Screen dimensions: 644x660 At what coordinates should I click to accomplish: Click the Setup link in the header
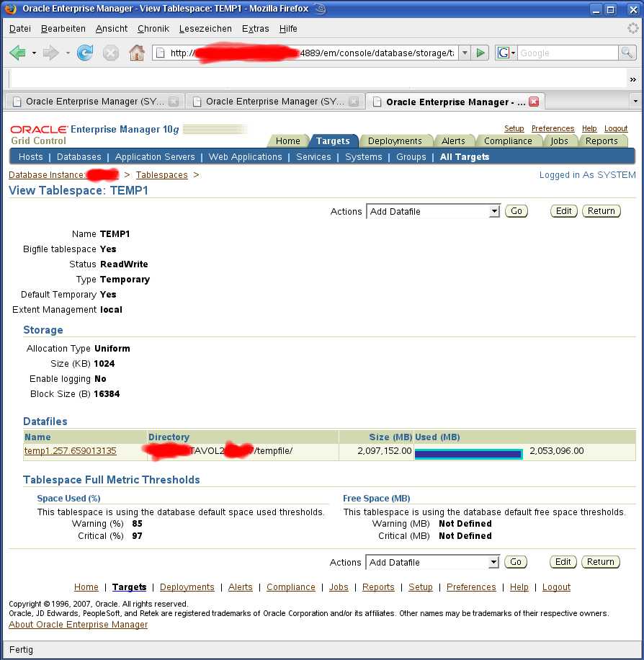point(514,128)
